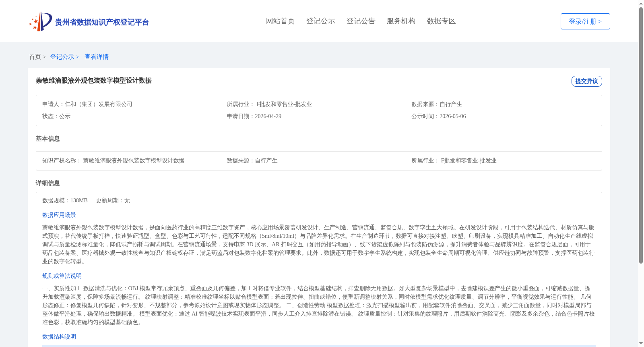Open 登记公示 in the top navigation

click(x=320, y=21)
